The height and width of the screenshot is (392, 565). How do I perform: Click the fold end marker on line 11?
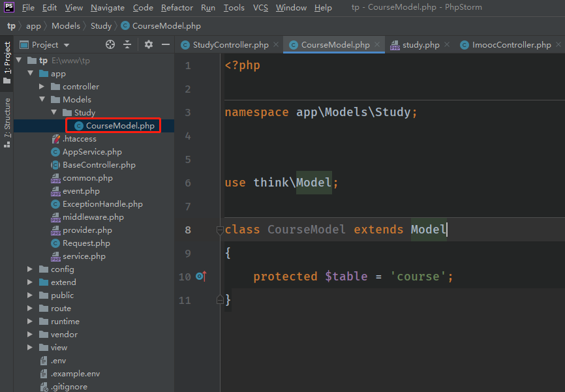[x=220, y=300]
